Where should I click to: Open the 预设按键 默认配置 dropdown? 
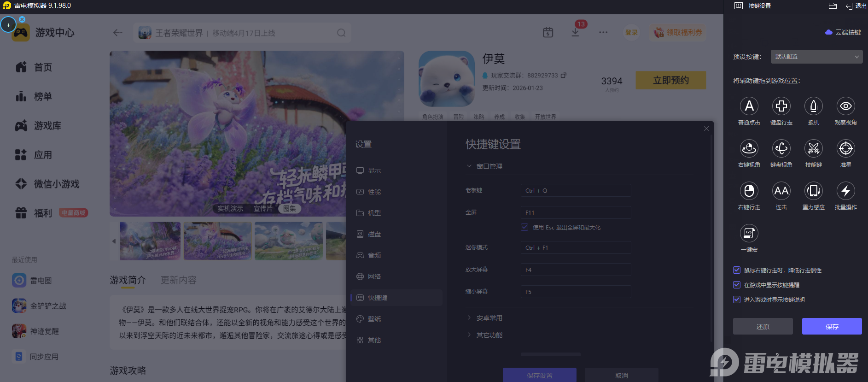816,57
